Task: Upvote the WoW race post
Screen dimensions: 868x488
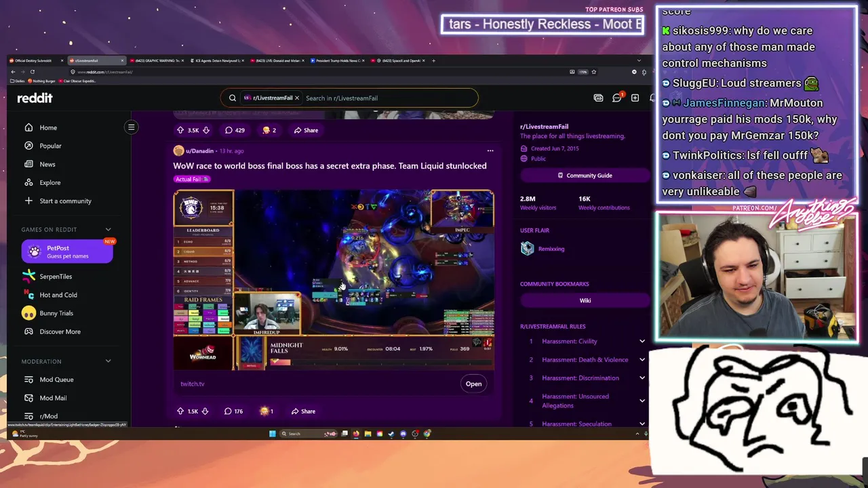Action: (180, 411)
